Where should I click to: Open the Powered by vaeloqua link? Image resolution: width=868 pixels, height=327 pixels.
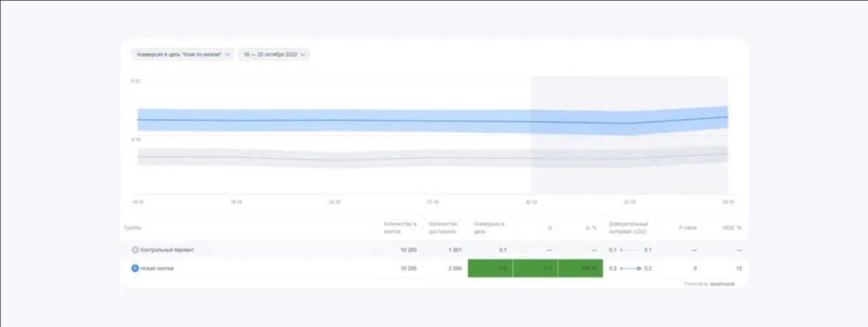709,284
